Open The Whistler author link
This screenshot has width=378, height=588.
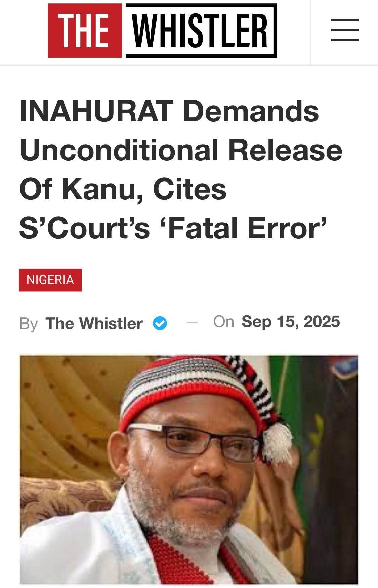94,323
